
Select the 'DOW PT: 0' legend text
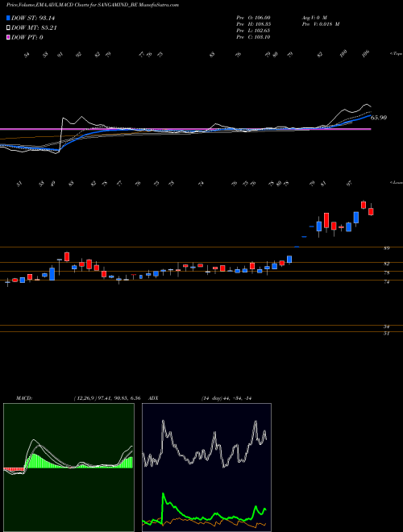tap(27, 38)
